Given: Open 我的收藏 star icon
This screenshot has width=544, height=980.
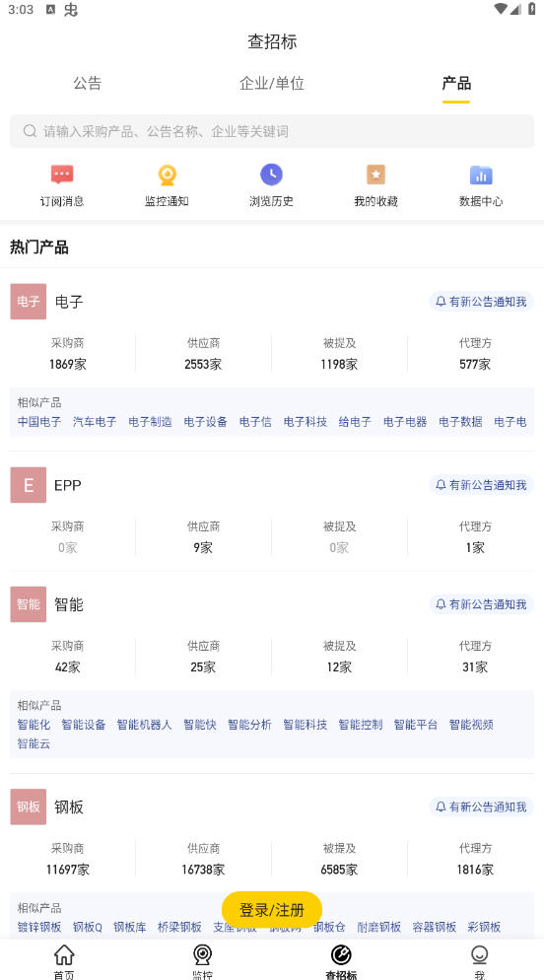Looking at the screenshot, I should (375, 175).
